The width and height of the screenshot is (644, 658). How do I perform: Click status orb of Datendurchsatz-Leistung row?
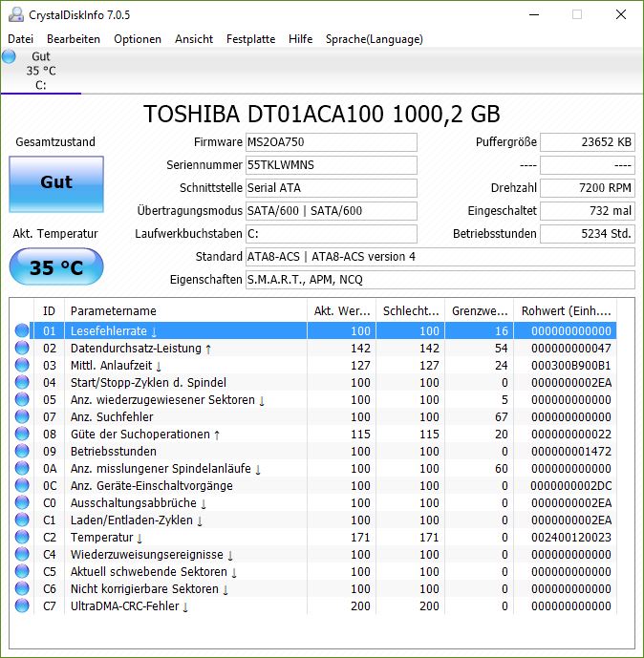tap(22, 348)
